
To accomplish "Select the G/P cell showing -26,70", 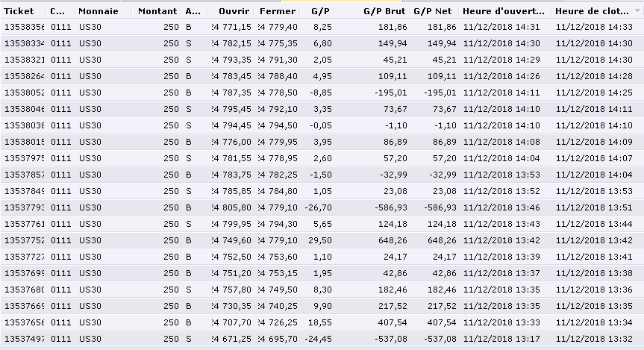I will [x=319, y=207].
